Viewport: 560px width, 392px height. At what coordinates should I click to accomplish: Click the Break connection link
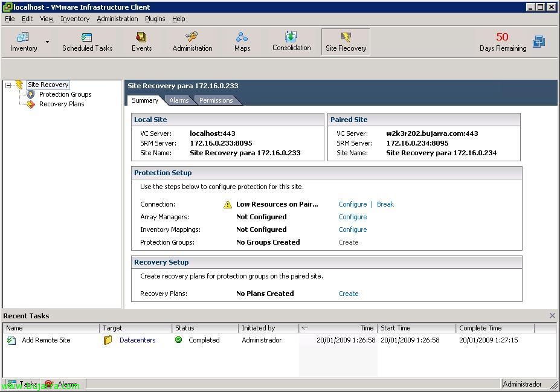385,204
